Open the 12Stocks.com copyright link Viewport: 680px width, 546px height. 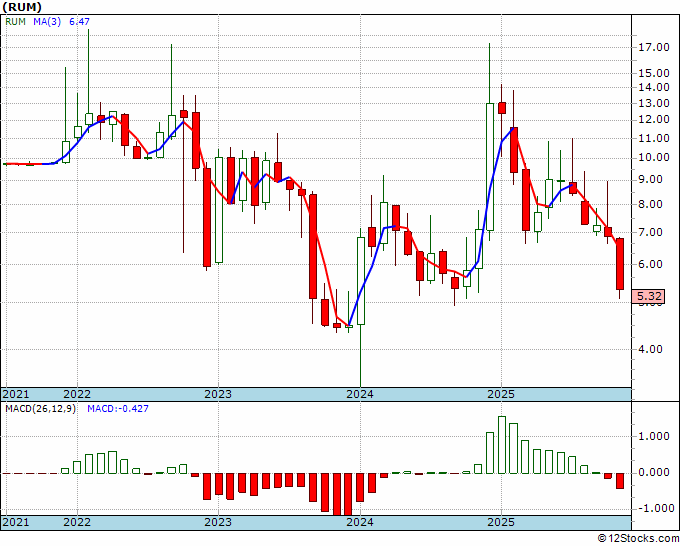pos(638,539)
